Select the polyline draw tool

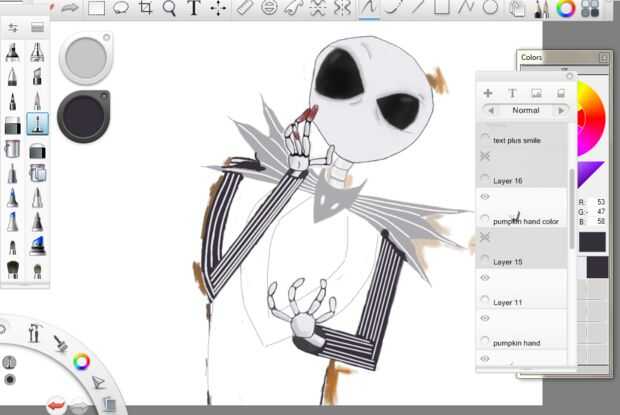tap(466, 8)
